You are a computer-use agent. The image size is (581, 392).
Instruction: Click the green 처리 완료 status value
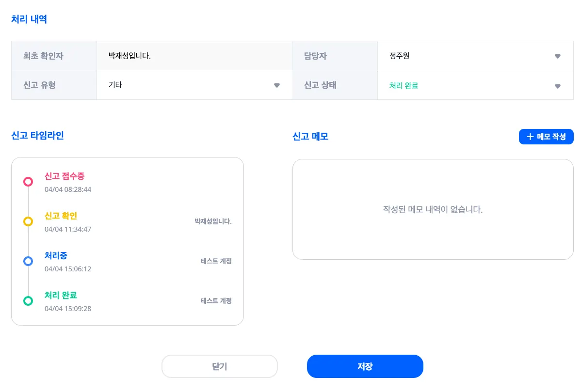point(403,86)
